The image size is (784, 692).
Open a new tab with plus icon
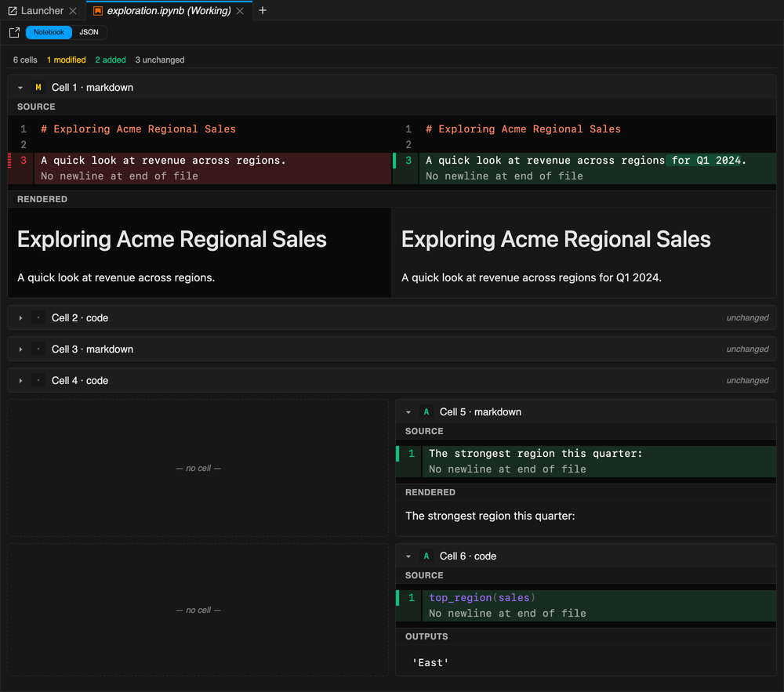(x=263, y=10)
